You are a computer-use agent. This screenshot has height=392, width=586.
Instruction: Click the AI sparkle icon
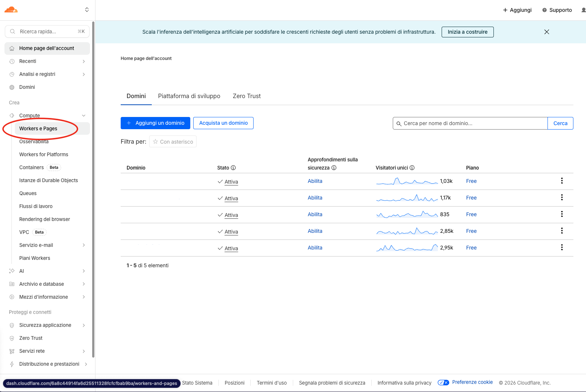click(12, 271)
